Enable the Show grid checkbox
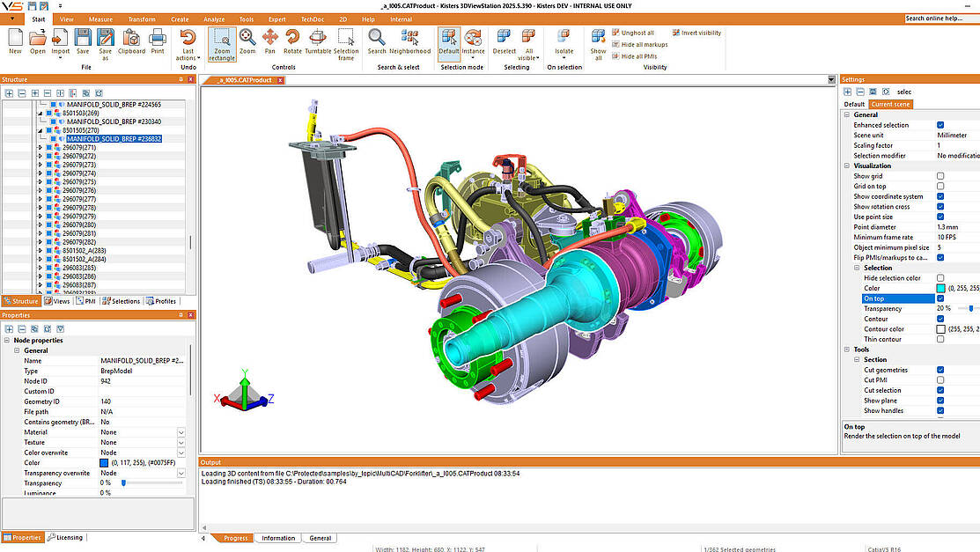980x552 pixels. [940, 176]
